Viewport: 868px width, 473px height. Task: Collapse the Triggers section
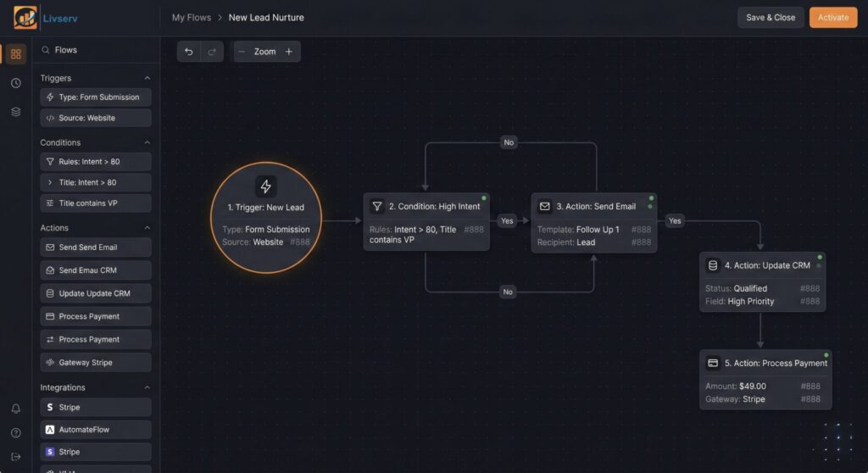(147, 79)
